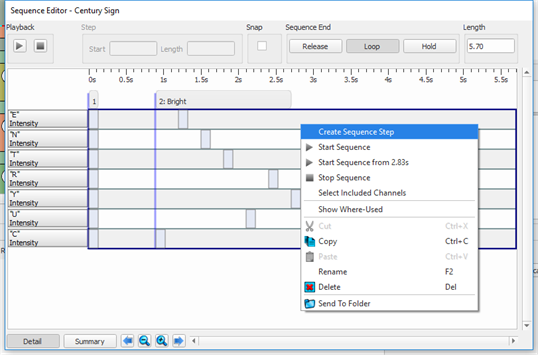The width and height of the screenshot is (538, 360).
Task: Select the '2: Bright' step marker
Action: click(x=223, y=100)
